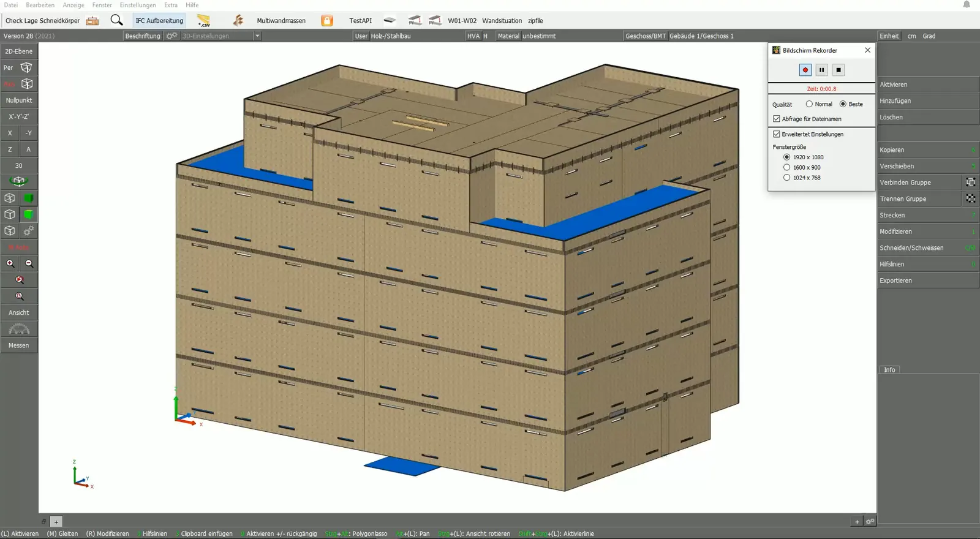The width and height of the screenshot is (980, 539).
Task: Uncheck Abfrage für Dateinamen checkbox
Action: [777, 119]
